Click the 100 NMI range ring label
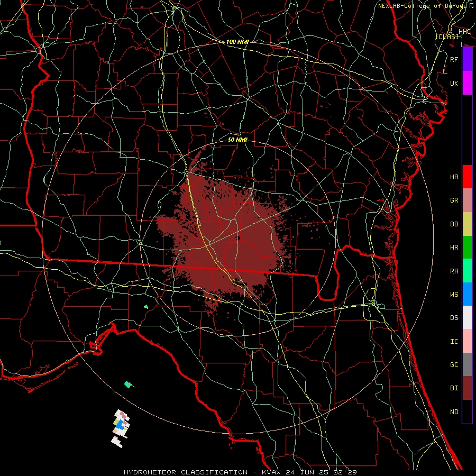Image resolution: width=476 pixels, height=476 pixels. pos(237,42)
